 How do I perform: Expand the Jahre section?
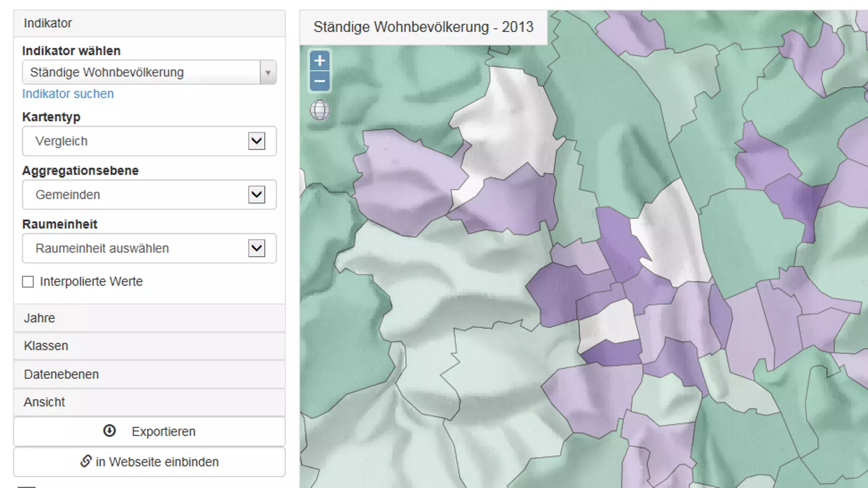(x=149, y=318)
